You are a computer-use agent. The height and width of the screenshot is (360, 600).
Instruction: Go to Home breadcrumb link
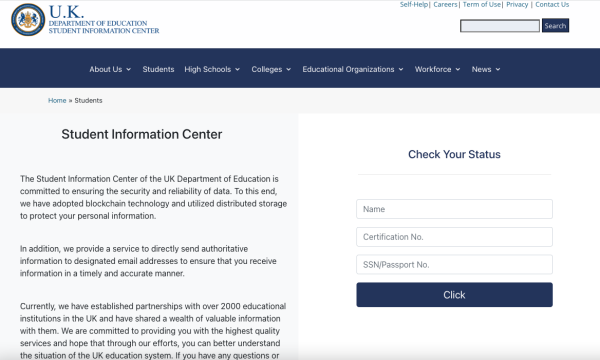click(57, 101)
